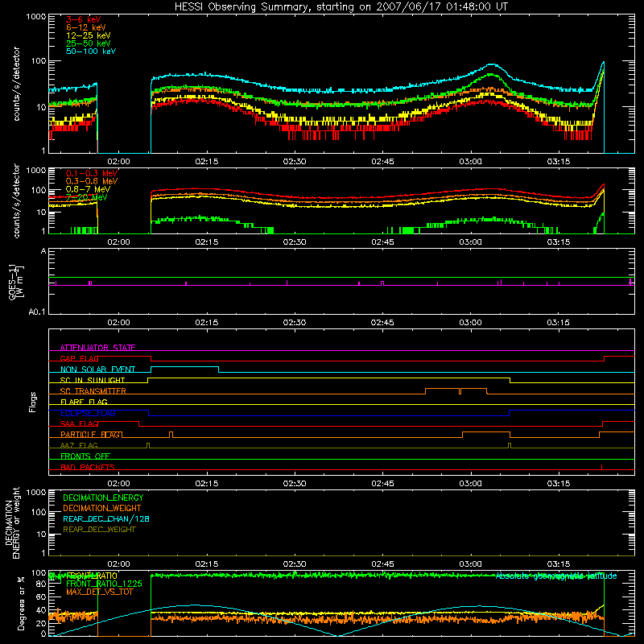Click the 02:30 tick under the Flags plot

click(x=295, y=484)
